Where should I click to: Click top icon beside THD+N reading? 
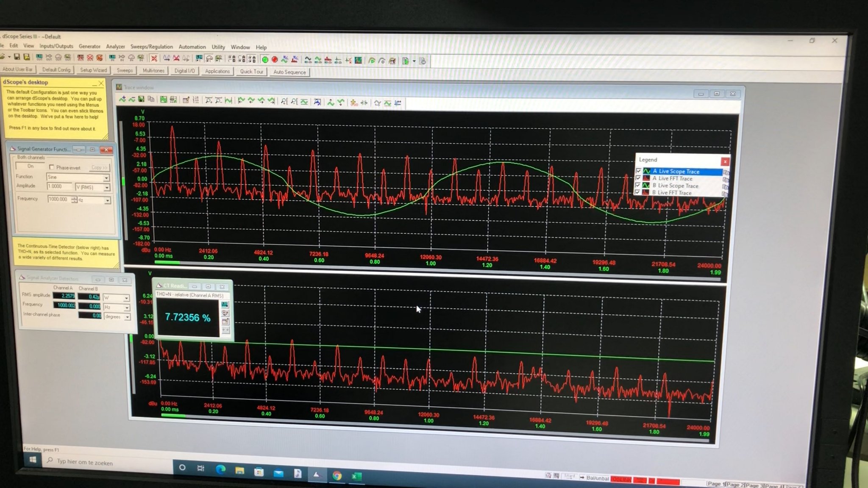[225, 305]
